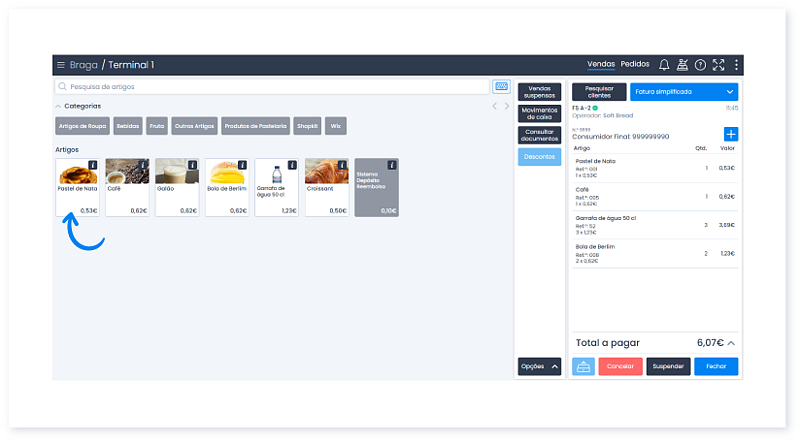Show the on-screen keyboard icon
Viewport: 800px width, 442px height.
[x=501, y=87]
